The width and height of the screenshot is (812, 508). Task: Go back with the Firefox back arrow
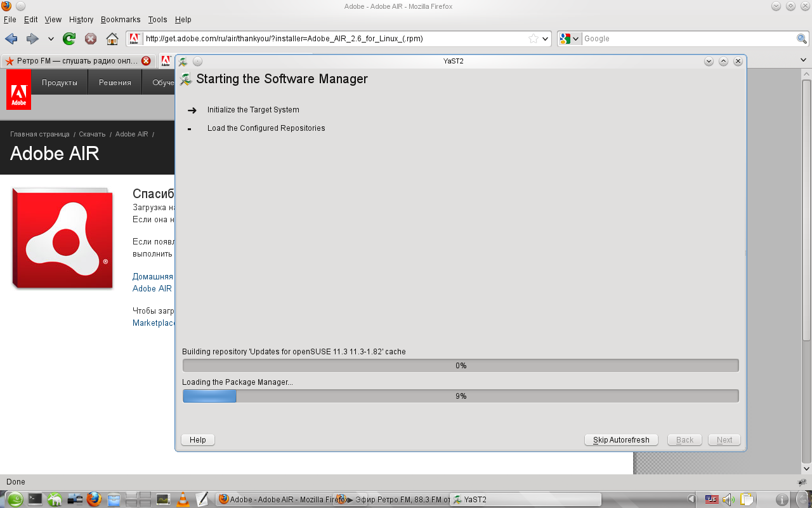(11, 39)
